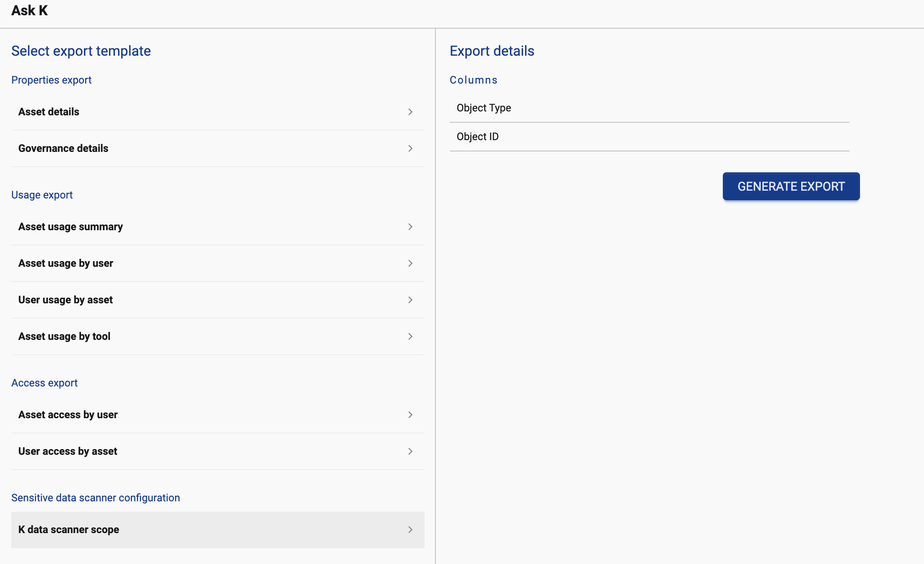This screenshot has width=924, height=564.
Task: Click chevron next to Asset usage by user
Action: pyautogui.click(x=410, y=263)
